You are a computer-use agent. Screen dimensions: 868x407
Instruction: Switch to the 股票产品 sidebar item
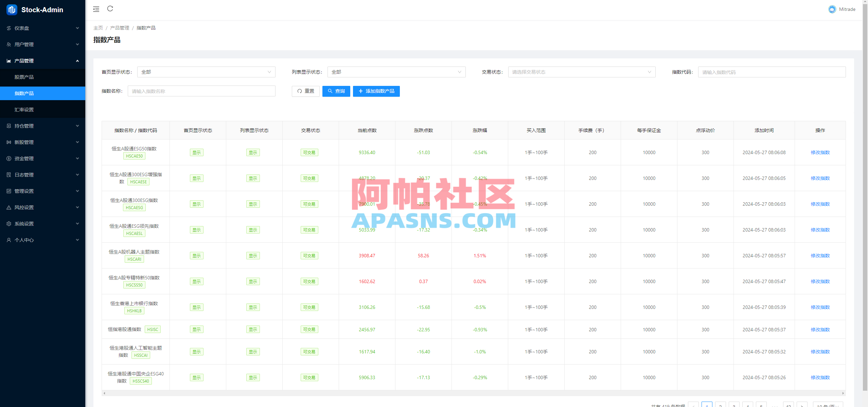pyautogui.click(x=24, y=77)
